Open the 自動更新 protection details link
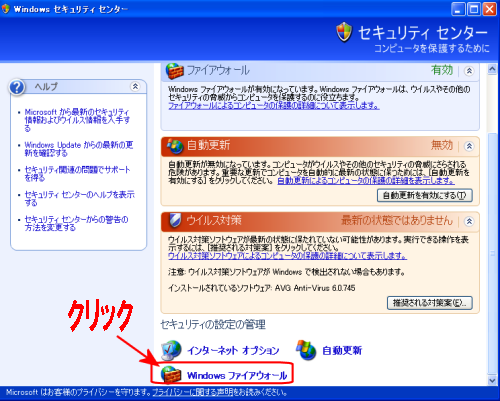 coord(366,181)
